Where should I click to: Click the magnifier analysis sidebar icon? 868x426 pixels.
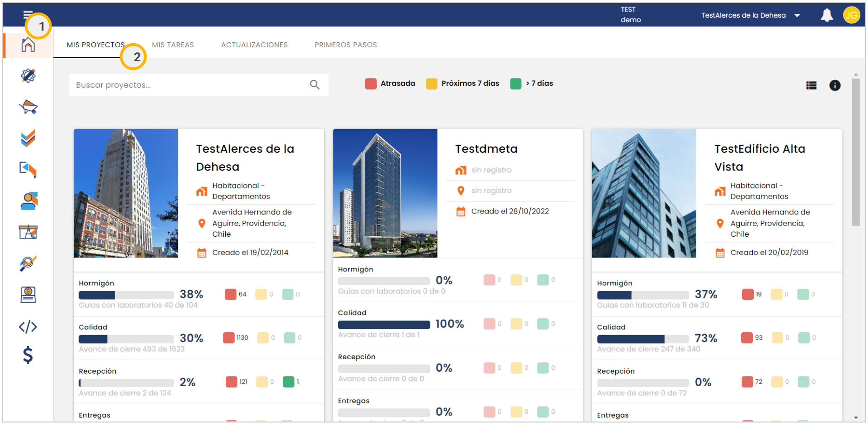coord(28,263)
